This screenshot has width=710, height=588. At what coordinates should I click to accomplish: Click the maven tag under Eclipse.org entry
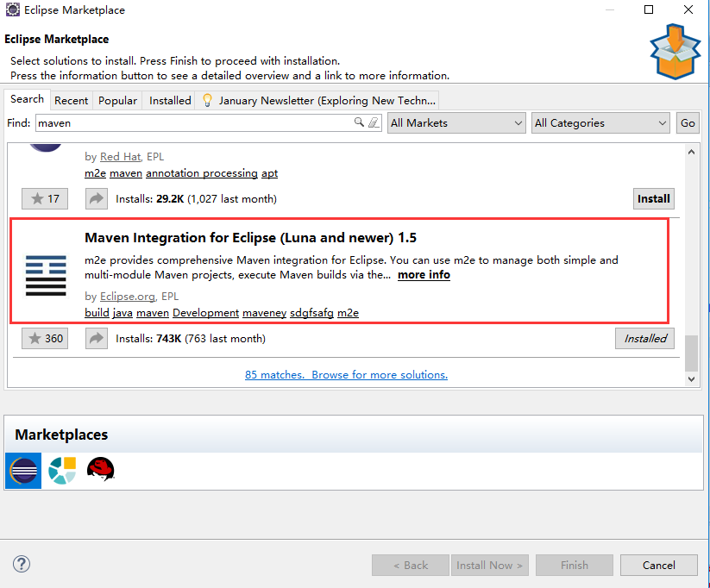point(153,313)
